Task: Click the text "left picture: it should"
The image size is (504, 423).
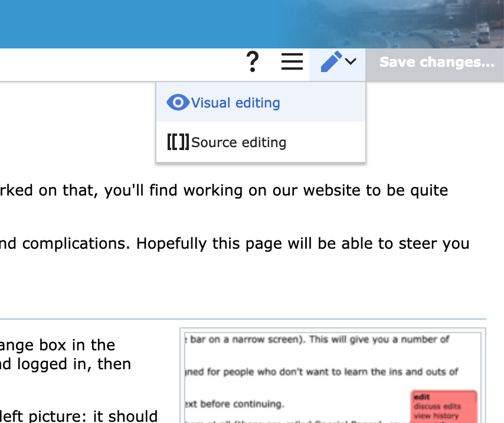Action: 78,417
